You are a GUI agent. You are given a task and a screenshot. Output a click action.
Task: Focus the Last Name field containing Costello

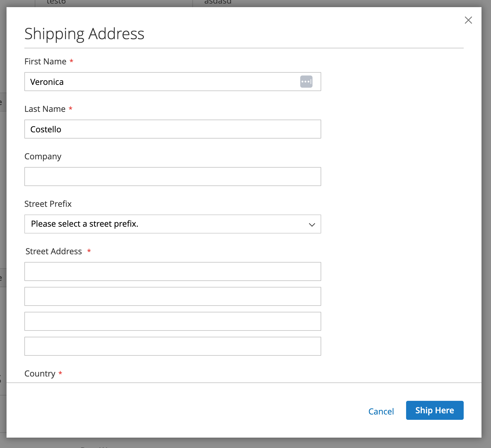coord(172,129)
